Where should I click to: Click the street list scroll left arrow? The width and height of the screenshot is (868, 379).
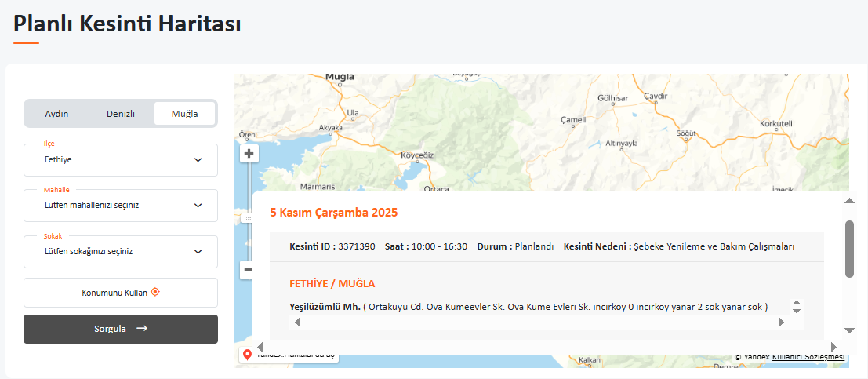pyautogui.click(x=297, y=323)
